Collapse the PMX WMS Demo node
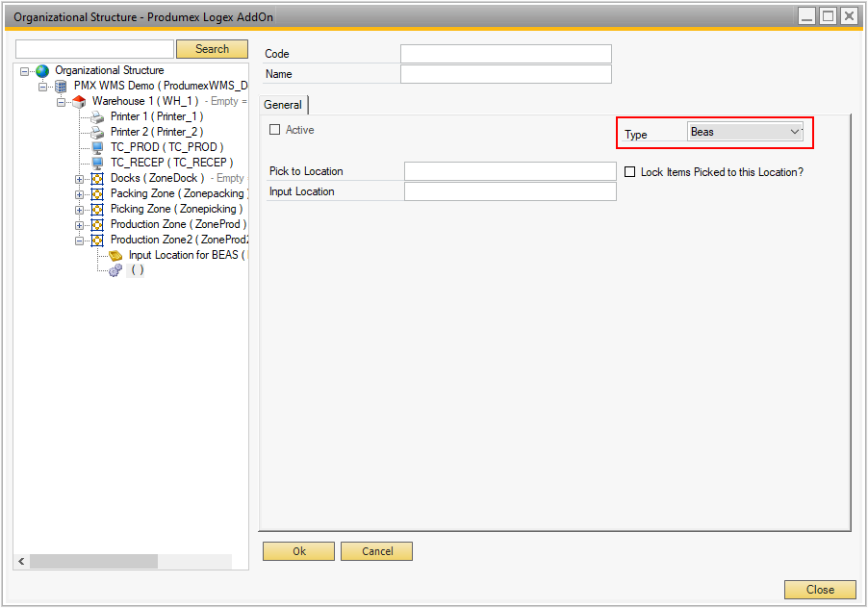868x608 pixels. pyautogui.click(x=42, y=87)
